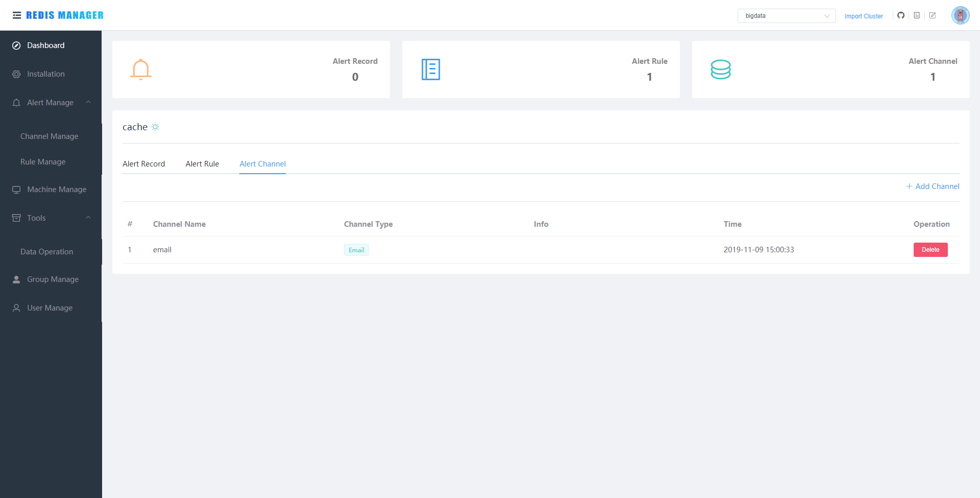Click the Alert Record summary count

pyautogui.click(x=355, y=77)
